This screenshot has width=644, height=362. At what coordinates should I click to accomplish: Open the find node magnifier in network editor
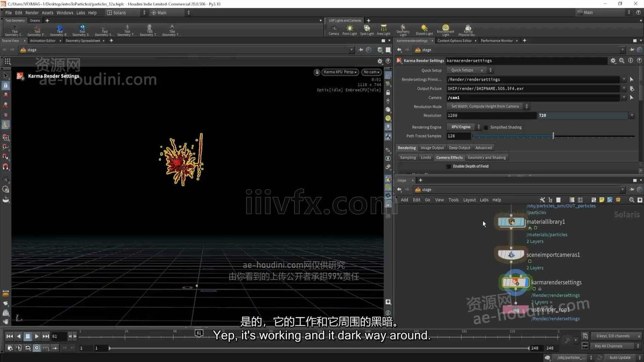point(632,200)
